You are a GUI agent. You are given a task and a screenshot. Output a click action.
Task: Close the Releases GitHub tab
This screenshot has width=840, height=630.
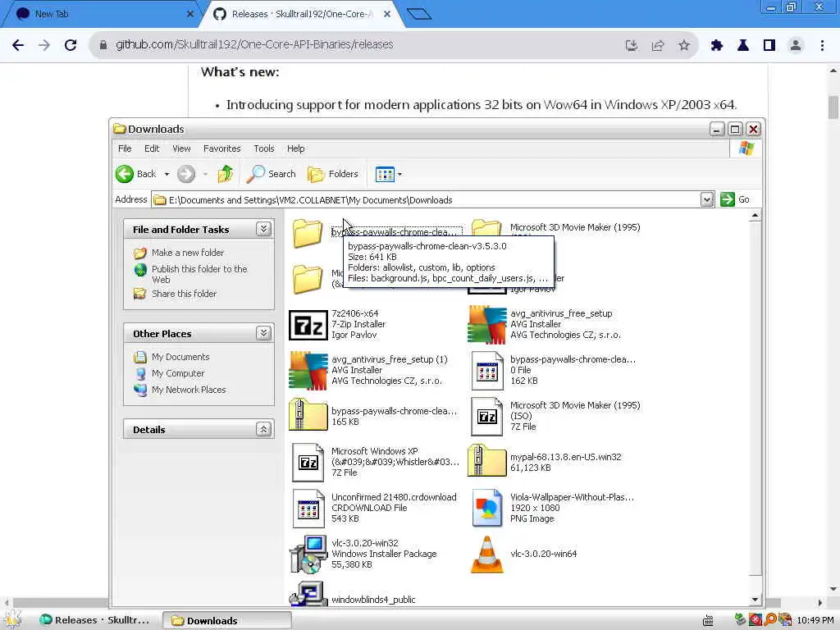coord(387,14)
